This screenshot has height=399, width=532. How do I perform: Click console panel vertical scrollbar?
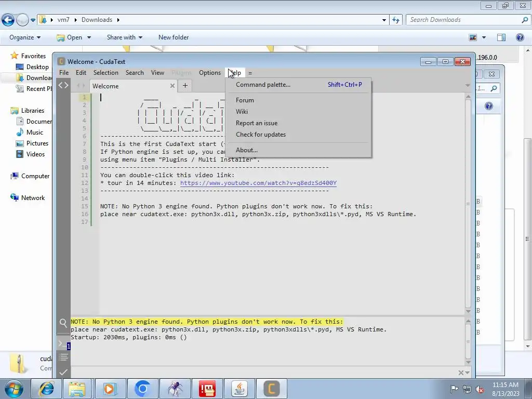[468, 341]
